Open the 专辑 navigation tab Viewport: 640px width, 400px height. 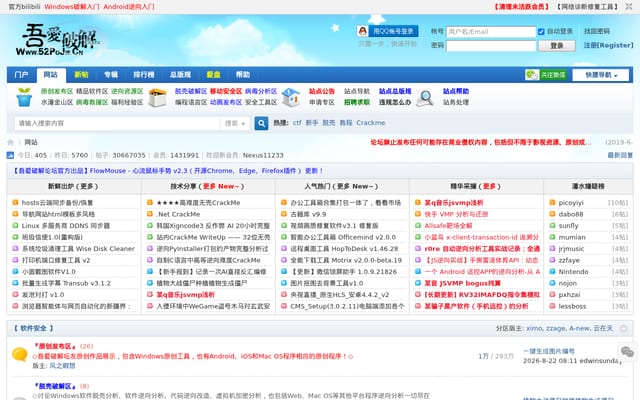click(x=111, y=75)
